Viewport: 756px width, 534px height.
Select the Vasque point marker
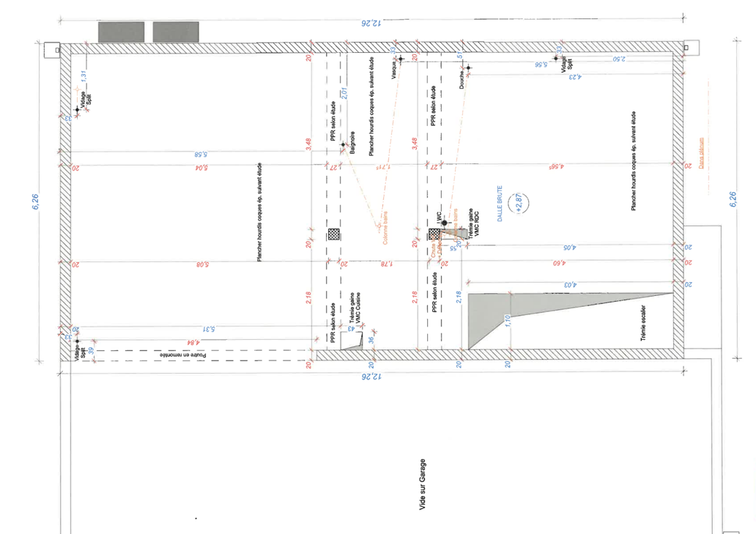click(x=401, y=58)
